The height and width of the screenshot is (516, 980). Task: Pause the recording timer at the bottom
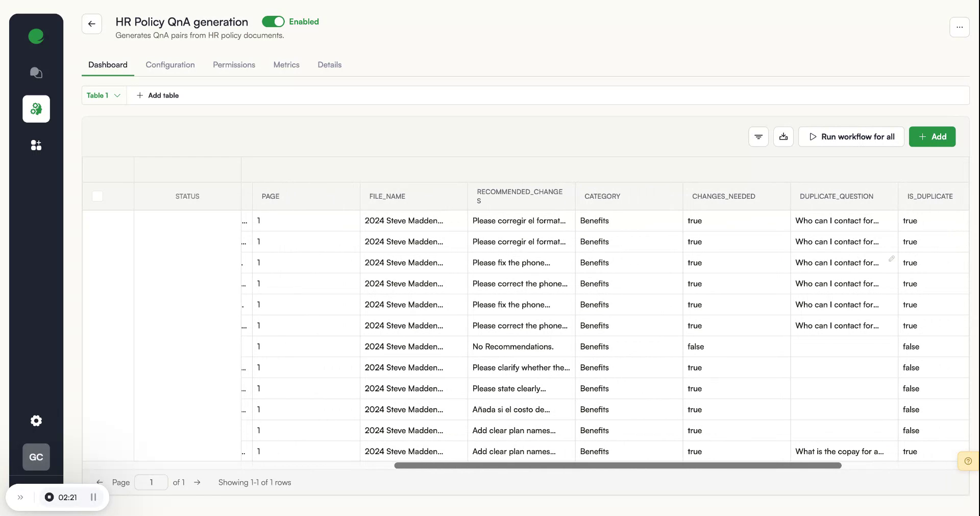click(93, 497)
